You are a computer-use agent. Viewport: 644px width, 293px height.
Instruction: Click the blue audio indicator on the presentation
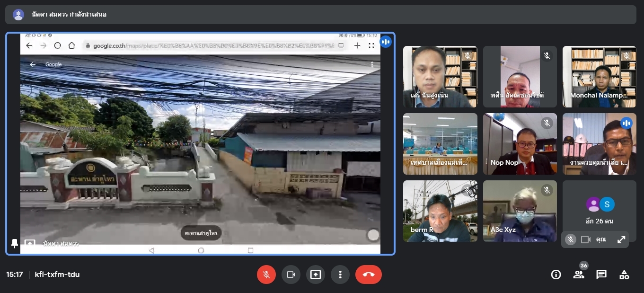pos(386,42)
